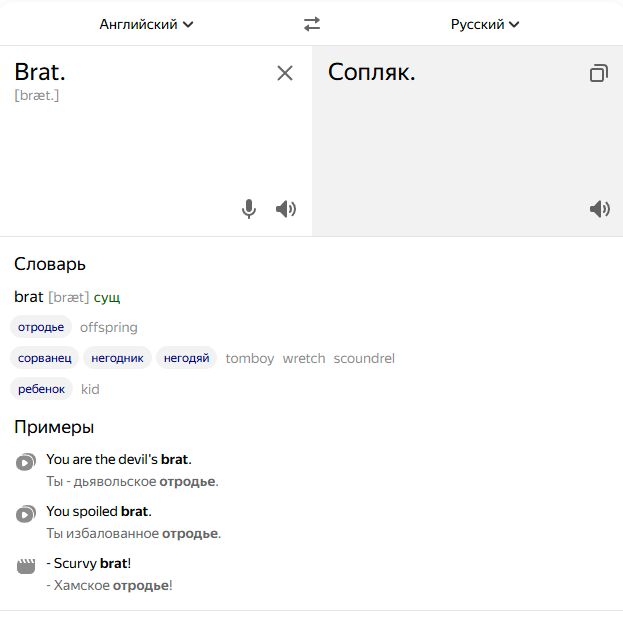
Task: Choose the негодник translation chip
Action: point(117,358)
